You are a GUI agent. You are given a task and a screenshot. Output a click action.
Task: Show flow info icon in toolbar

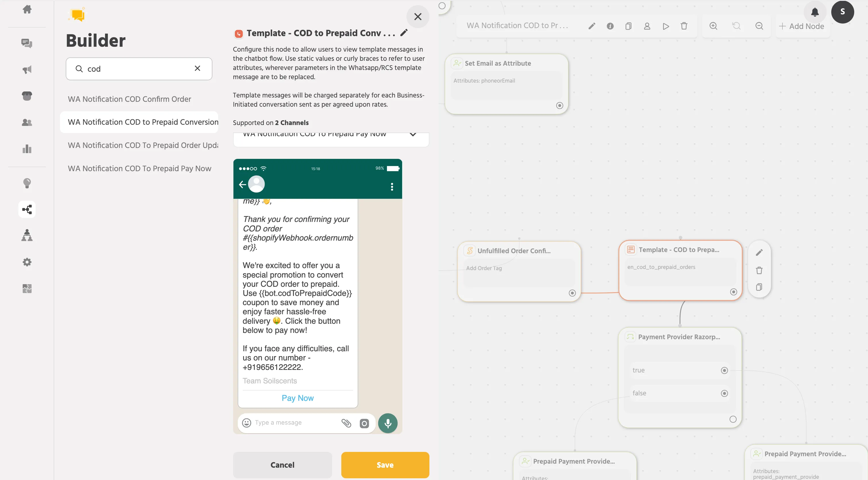(x=610, y=26)
